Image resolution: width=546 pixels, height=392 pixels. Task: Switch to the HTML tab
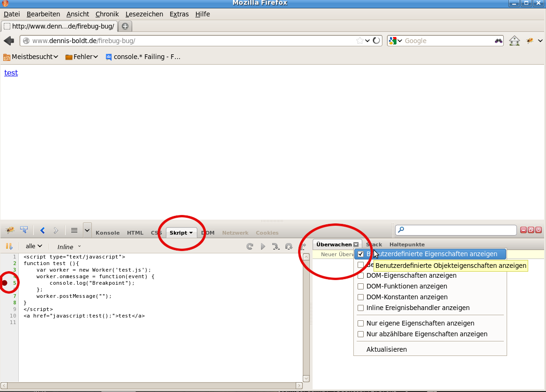click(135, 233)
